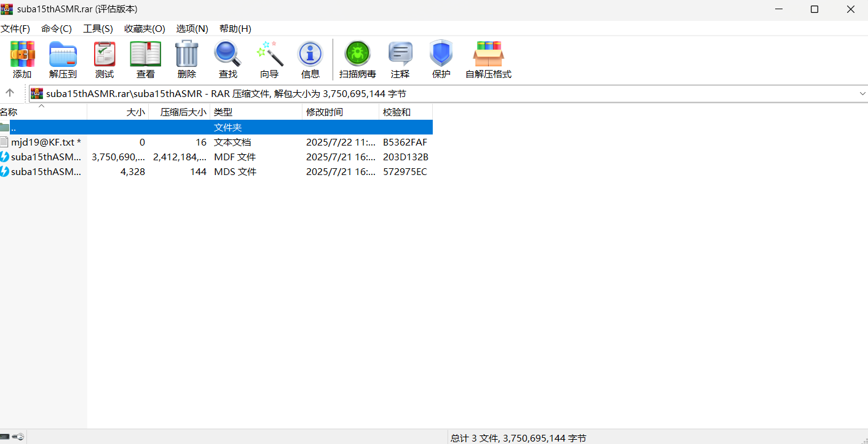
Task: Open the 文件(F) menu
Action: (15, 29)
